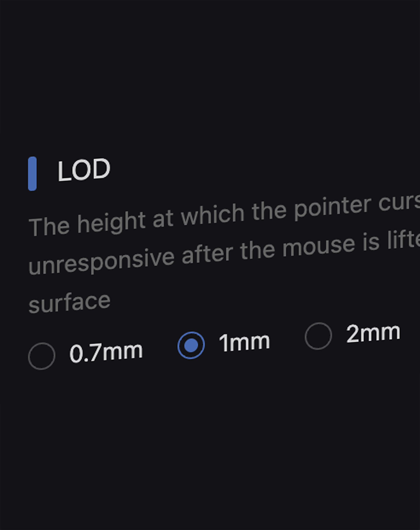The height and width of the screenshot is (530, 420).
Task: Click the 0.7mm option label text
Action: coord(106,352)
